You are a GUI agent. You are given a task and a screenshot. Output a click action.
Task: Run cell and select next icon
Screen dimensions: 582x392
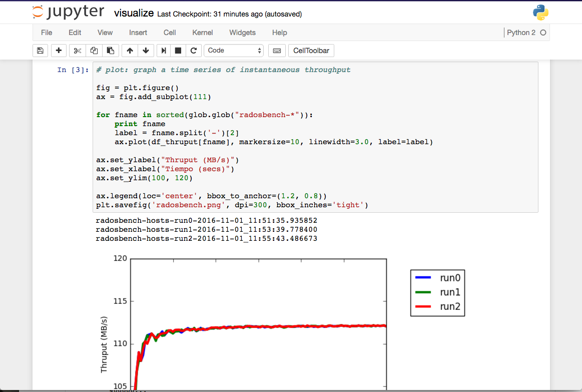[163, 51]
